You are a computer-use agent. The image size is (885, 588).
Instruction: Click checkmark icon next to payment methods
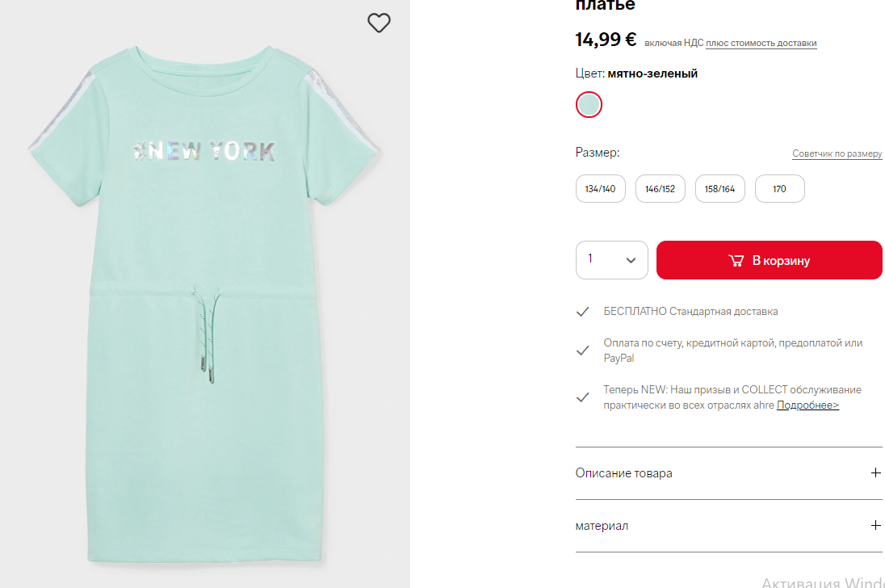click(582, 351)
